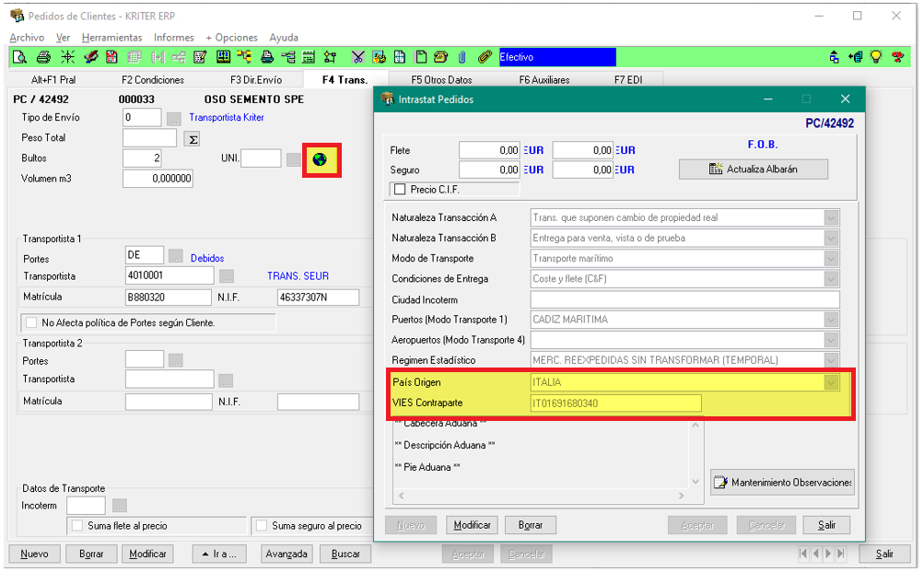The height and width of the screenshot is (572, 924).
Task: Click Modificar in the Intrastat Pedidos dialog
Action: 472,525
